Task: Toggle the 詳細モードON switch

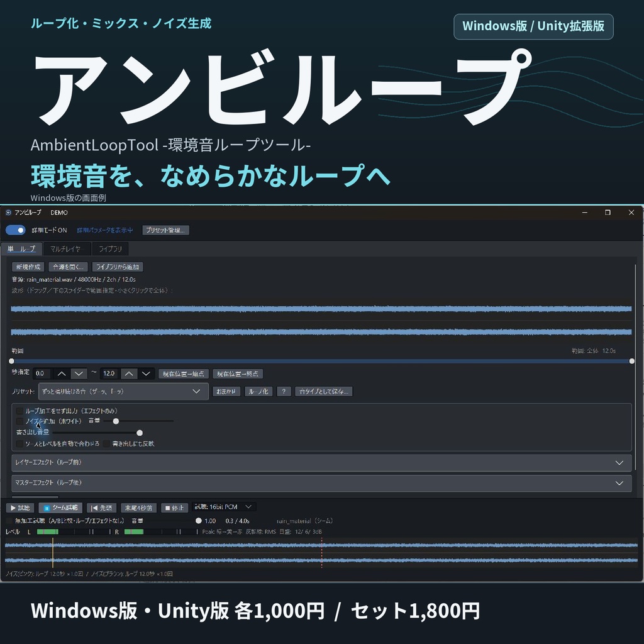Action: 16,230
